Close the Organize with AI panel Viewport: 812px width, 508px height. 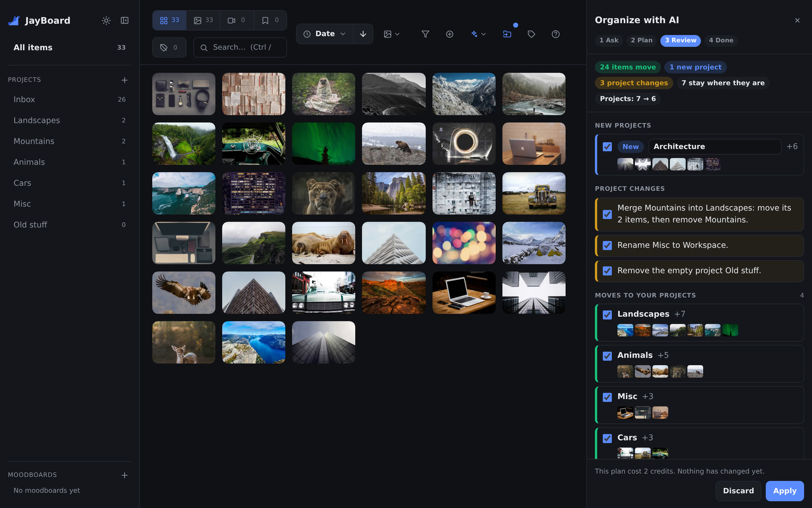pyautogui.click(x=797, y=20)
